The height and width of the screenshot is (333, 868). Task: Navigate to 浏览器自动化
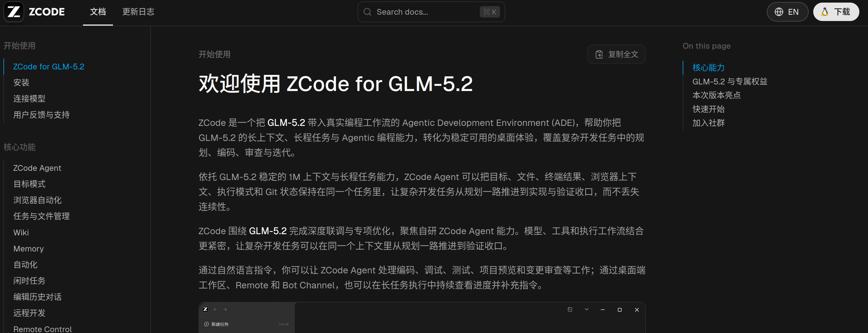pyautogui.click(x=37, y=200)
